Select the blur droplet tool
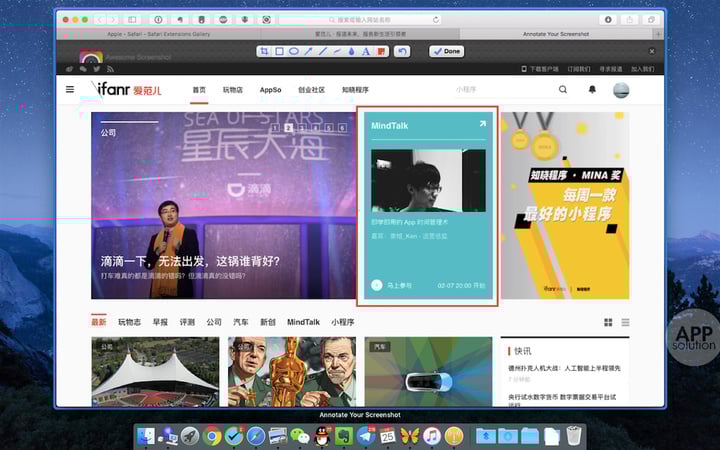This screenshot has height=450, width=720. pyautogui.click(x=351, y=51)
